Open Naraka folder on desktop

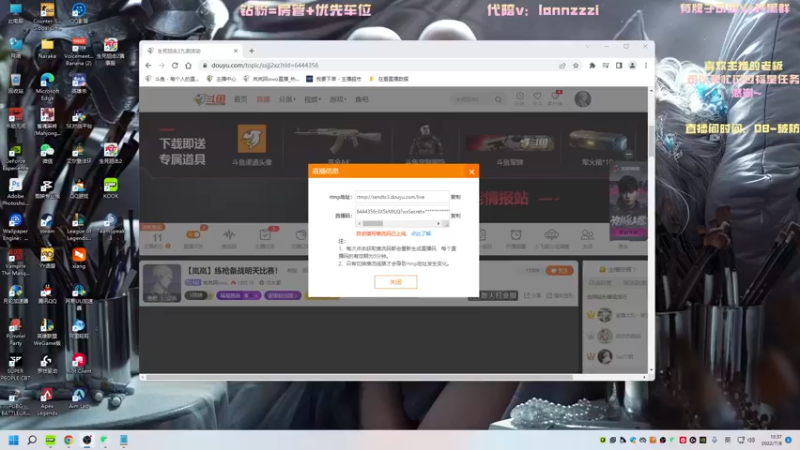point(47,48)
